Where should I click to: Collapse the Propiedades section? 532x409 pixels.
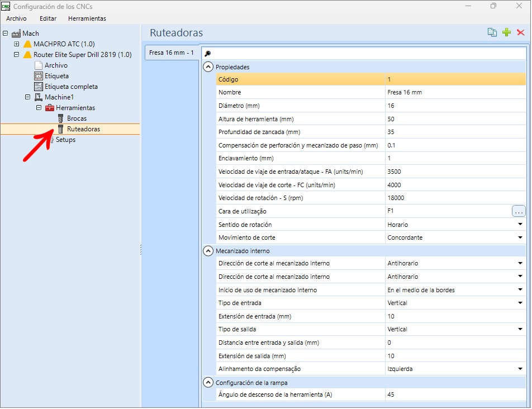click(x=208, y=67)
